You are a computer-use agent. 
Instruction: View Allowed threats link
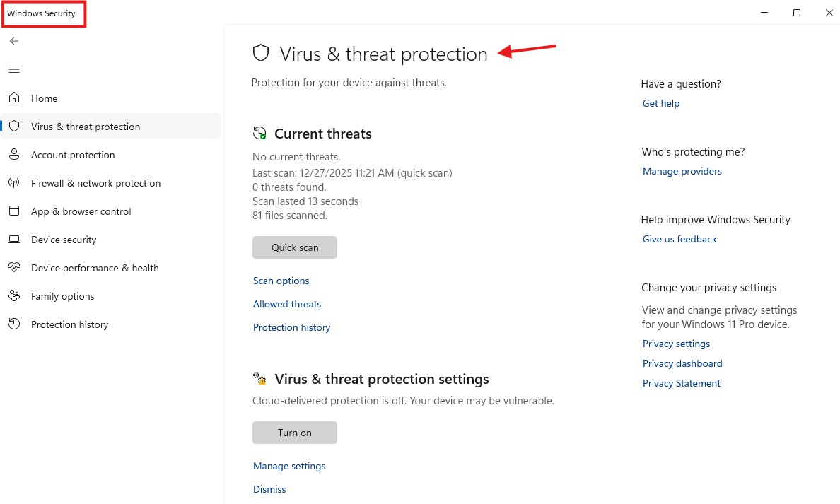(x=287, y=304)
